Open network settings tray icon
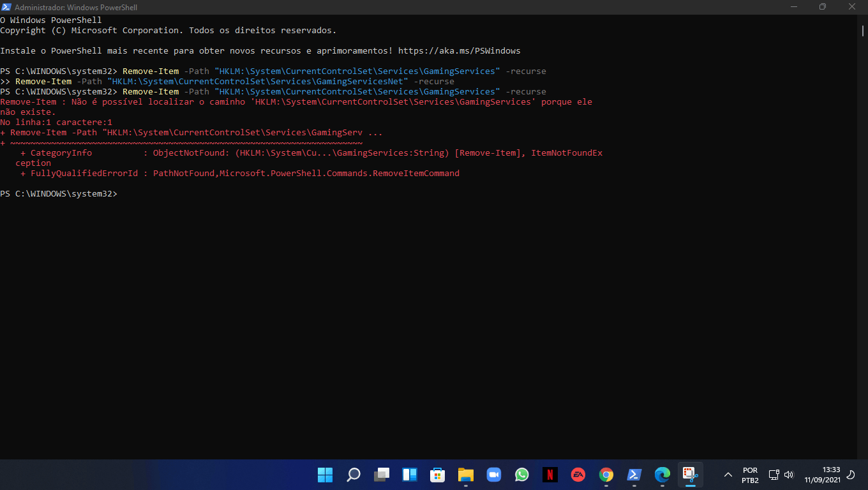Image resolution: width=868 pixels, height=490 pixels. tap(774, 475)
